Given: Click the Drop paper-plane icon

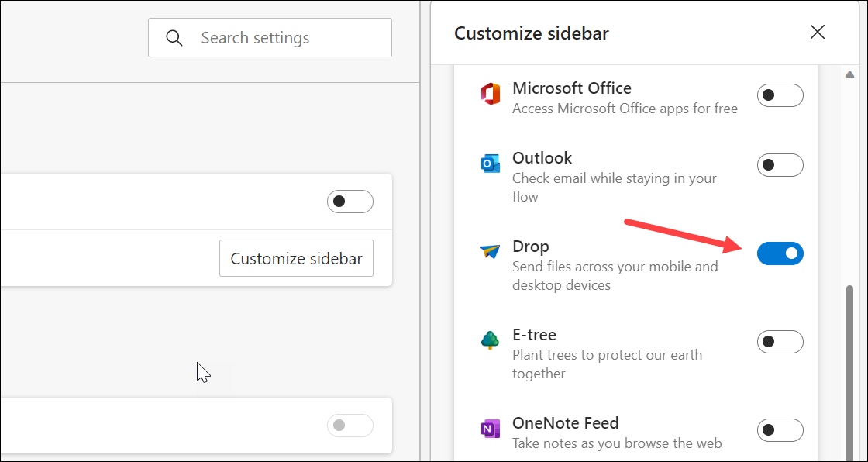Looking at the screenshot, I should 491,253.
